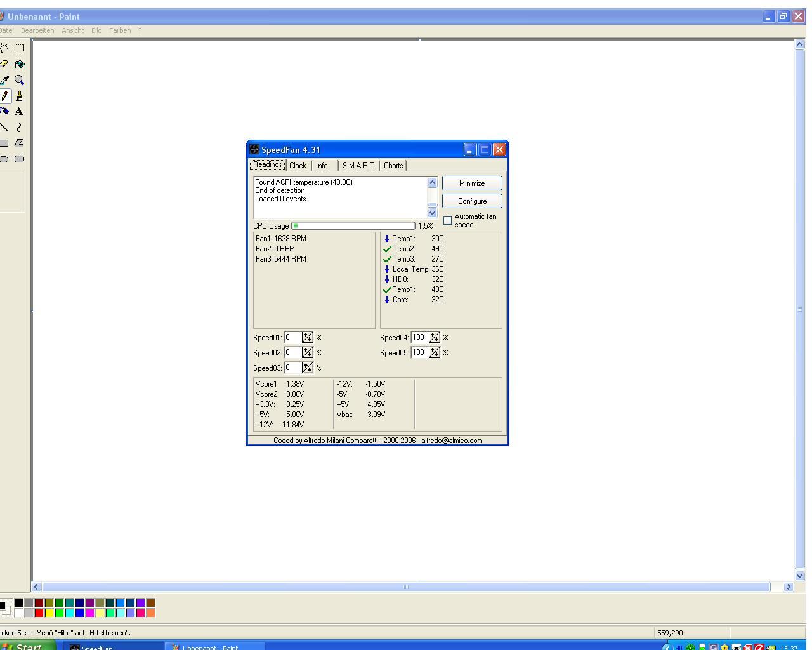Click the Speed01 value input field
812x650 pixels.
[292, 337]
